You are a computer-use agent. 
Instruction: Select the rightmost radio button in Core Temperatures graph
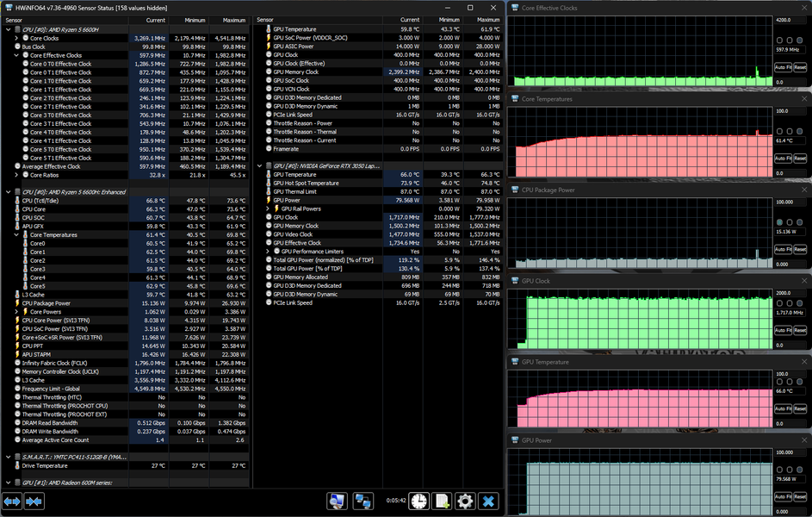[x=801, y=131]
